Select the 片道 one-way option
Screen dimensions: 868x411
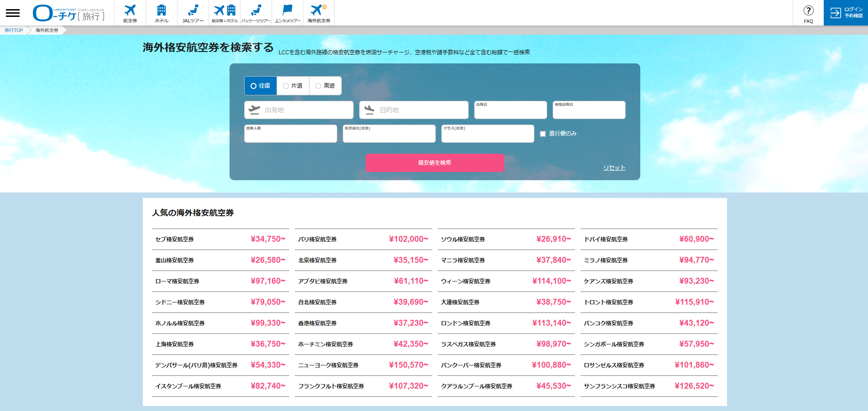point(293,86)
